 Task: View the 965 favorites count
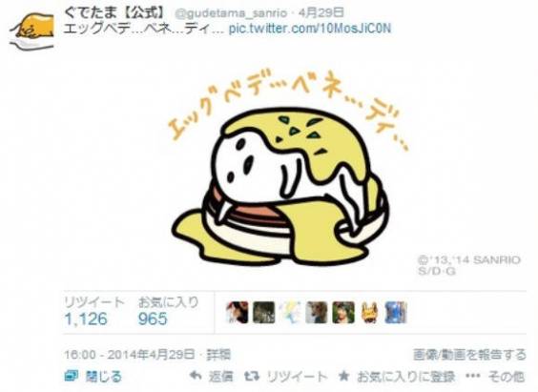point(153,319)
